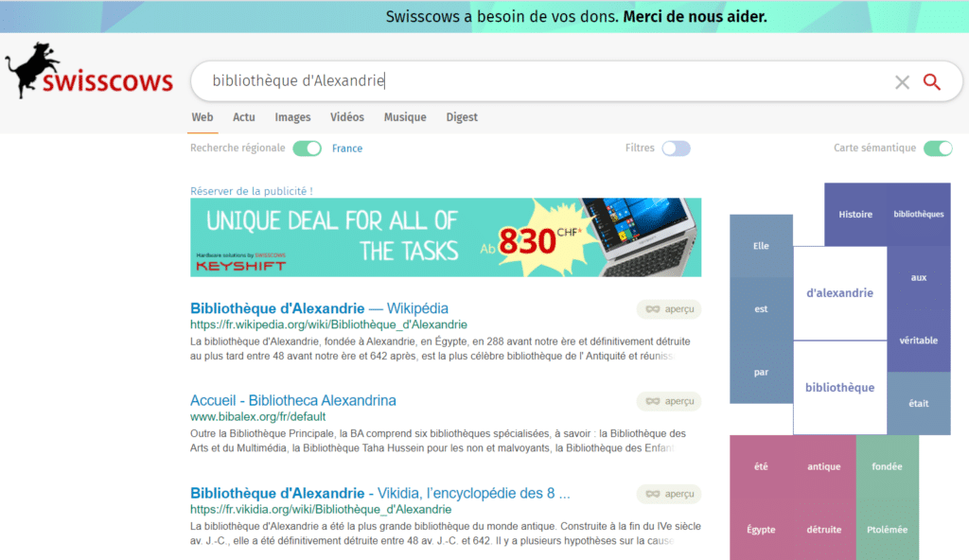Select véritable tile in semantic map
Image resolution: width=969 pixels, height=560 pixels.
918,341
